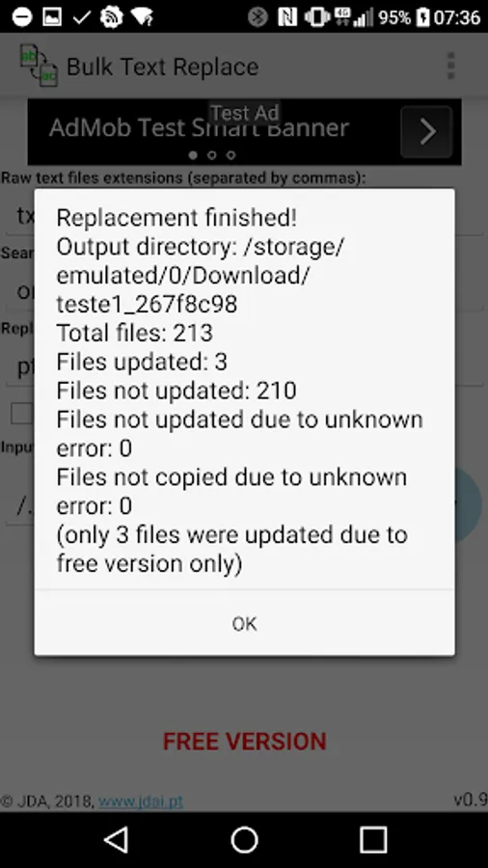Viewport: 488px width, 868px height.
Task: Tap the Bulk Text Replace app icon
Action: coord(39,66)
